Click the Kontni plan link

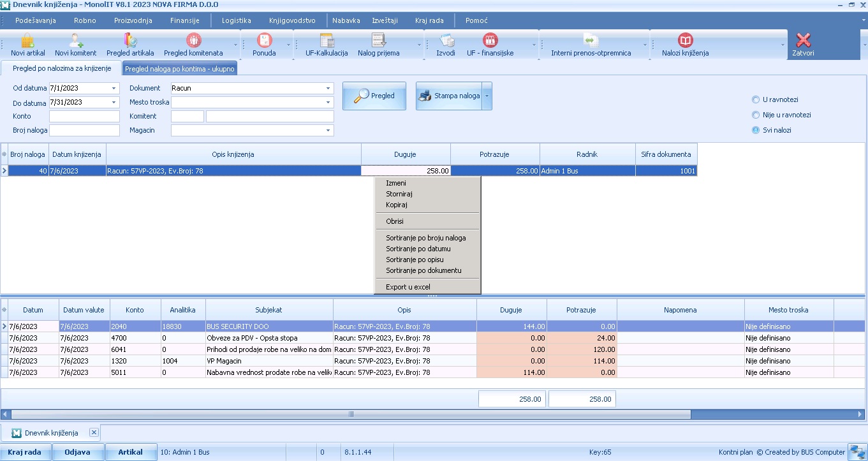[736, 452]
